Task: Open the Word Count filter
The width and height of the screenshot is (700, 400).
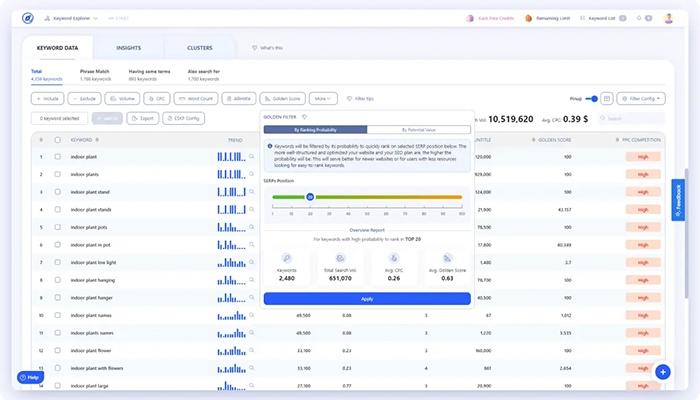Action: coord(196,99)
